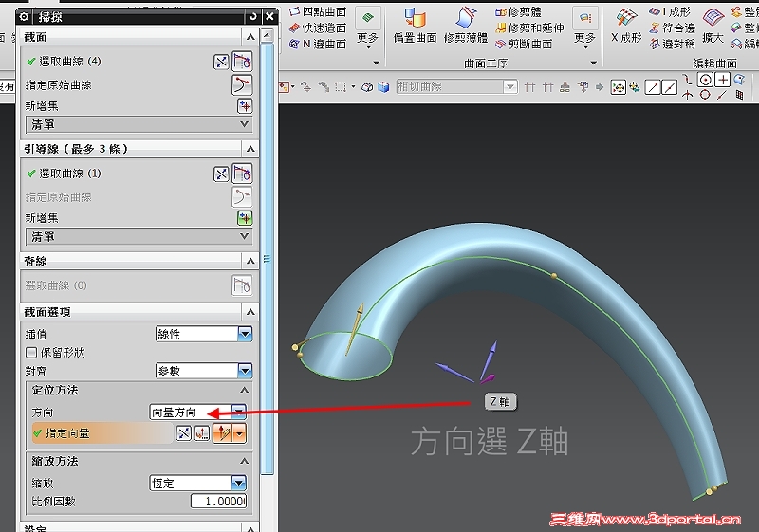This screenshot has height=532, width=759.
Task: Select the curve picker icon for 選取曲線 (4)
Action: pos(243,62)
